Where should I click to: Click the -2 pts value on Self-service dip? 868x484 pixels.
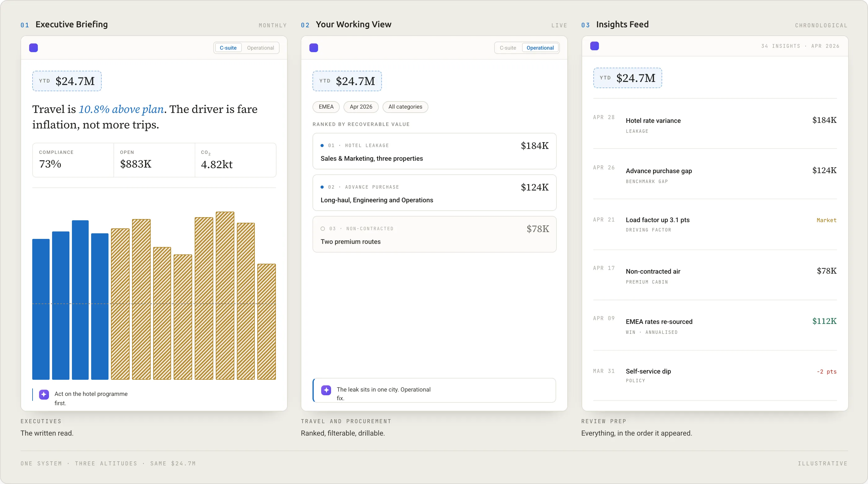click(x=826, y=372)
